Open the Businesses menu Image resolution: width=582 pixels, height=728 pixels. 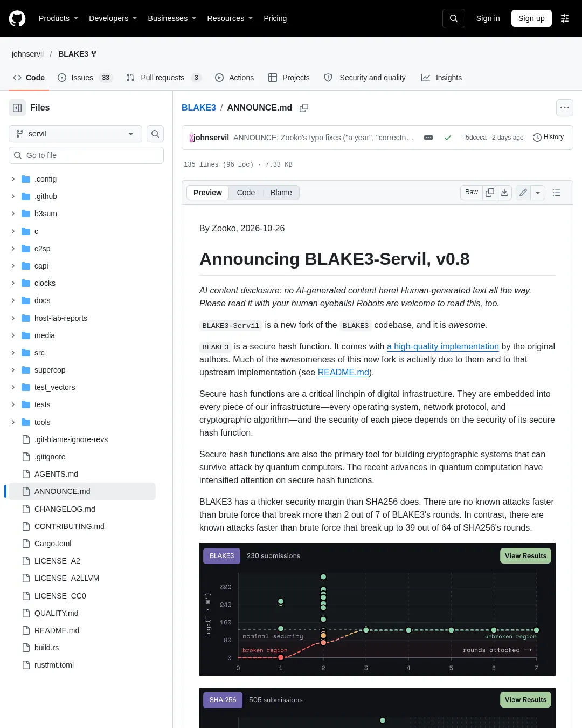tap(172, 18)
